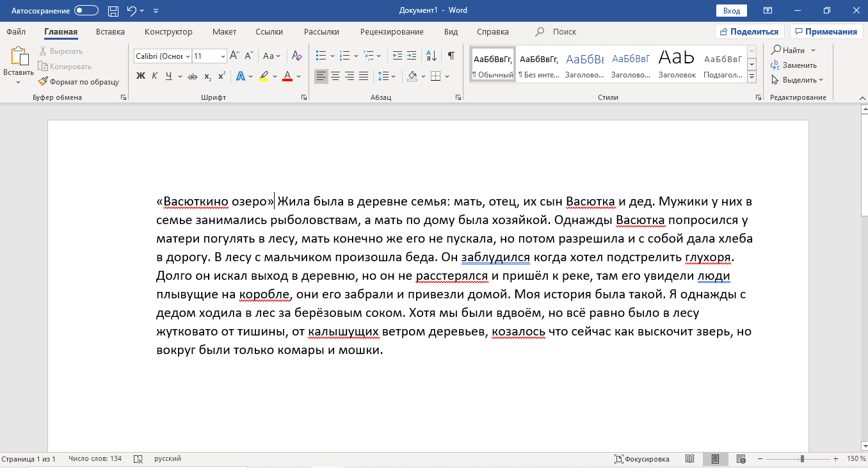Viewport: 868px width, 468px height.
Task: Click the clear all formatting icon
Action: tap(296, 56)
